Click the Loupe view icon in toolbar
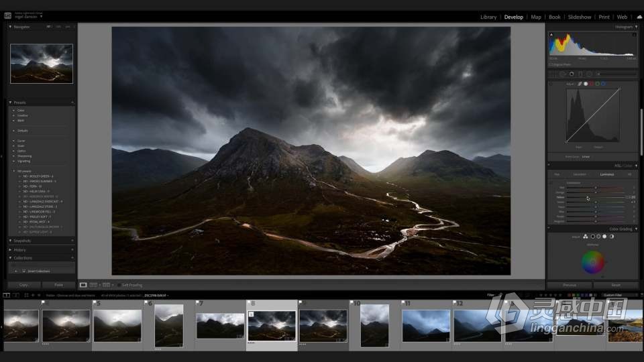 pos(84,285)
